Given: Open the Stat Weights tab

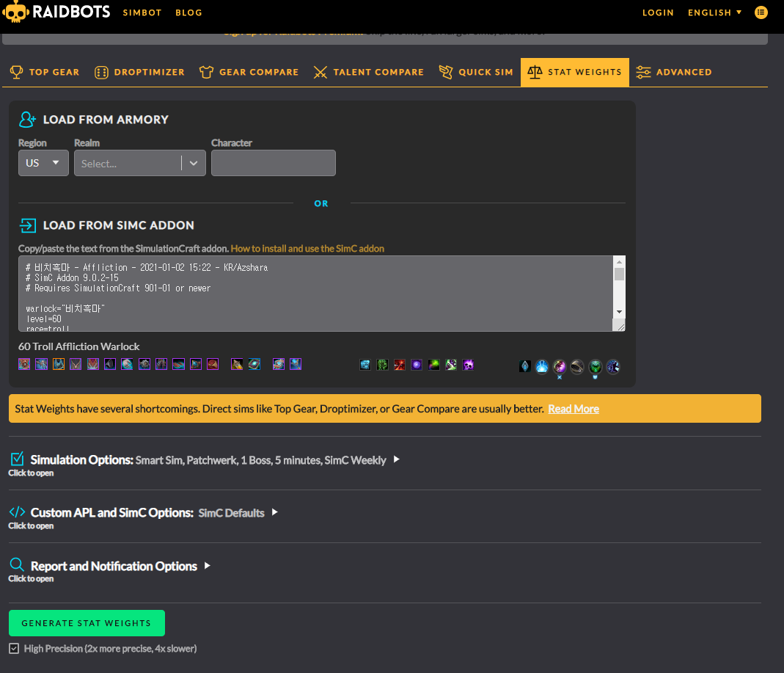Looking at the screenshot, I should tap(575, 72).
